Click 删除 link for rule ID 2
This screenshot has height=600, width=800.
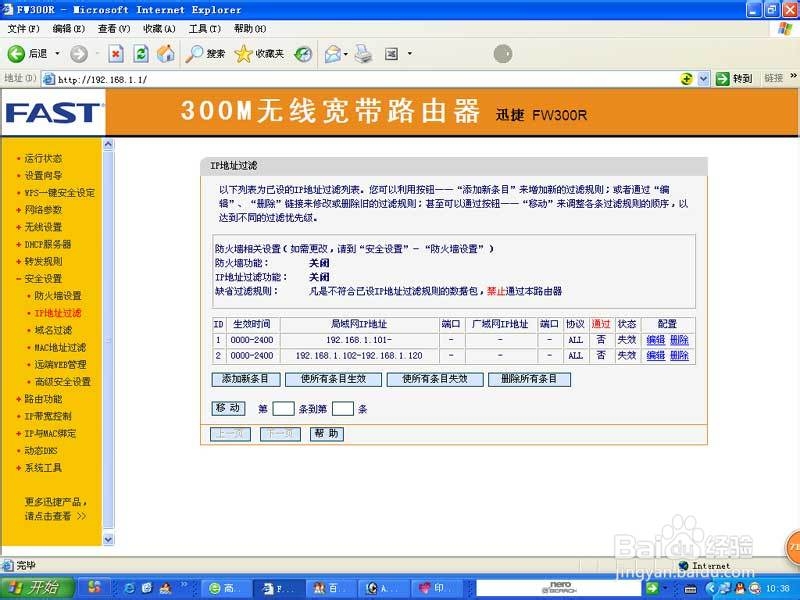point(679,356)
